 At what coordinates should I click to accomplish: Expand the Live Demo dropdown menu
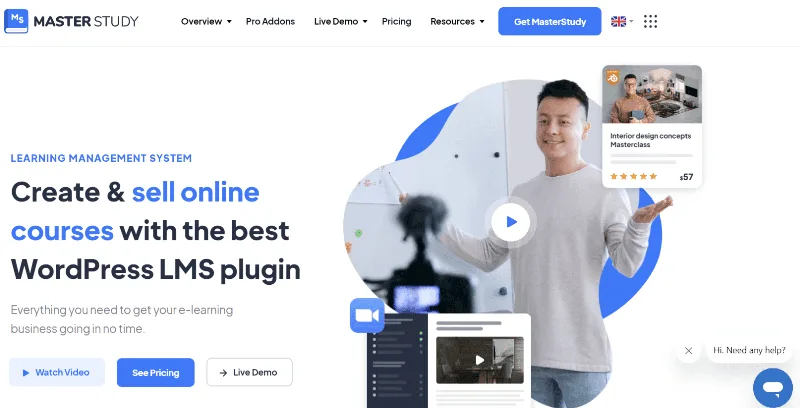[341, 21]
